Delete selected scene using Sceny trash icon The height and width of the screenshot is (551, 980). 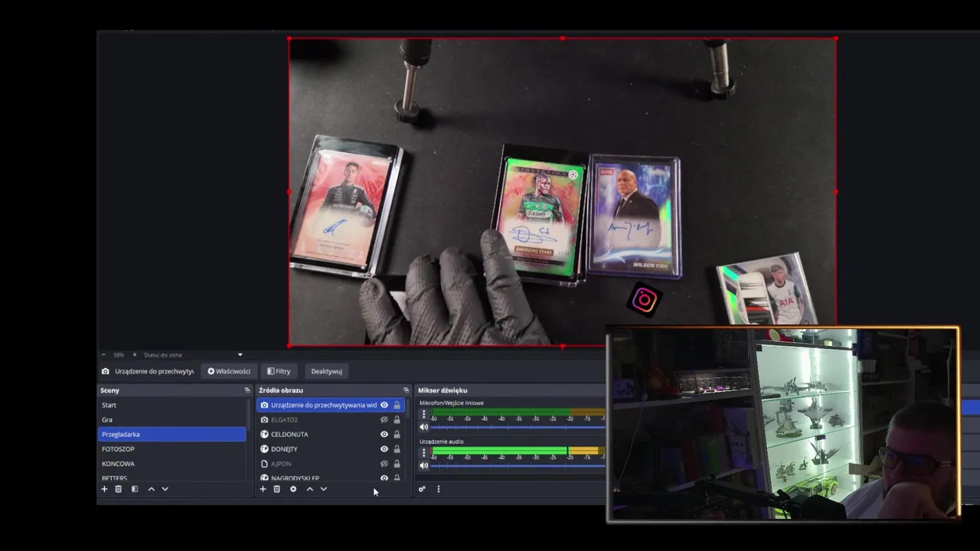(x=118, y=489)
